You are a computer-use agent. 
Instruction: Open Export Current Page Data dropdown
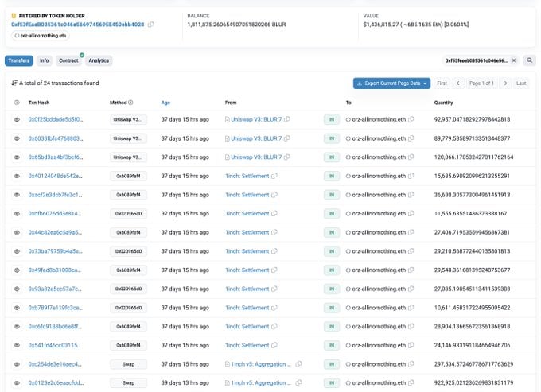tap(391, 83)
